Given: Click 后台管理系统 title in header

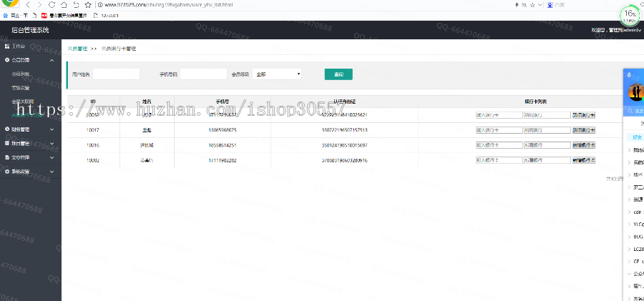Looking at the screenshot, I should 30,30.
